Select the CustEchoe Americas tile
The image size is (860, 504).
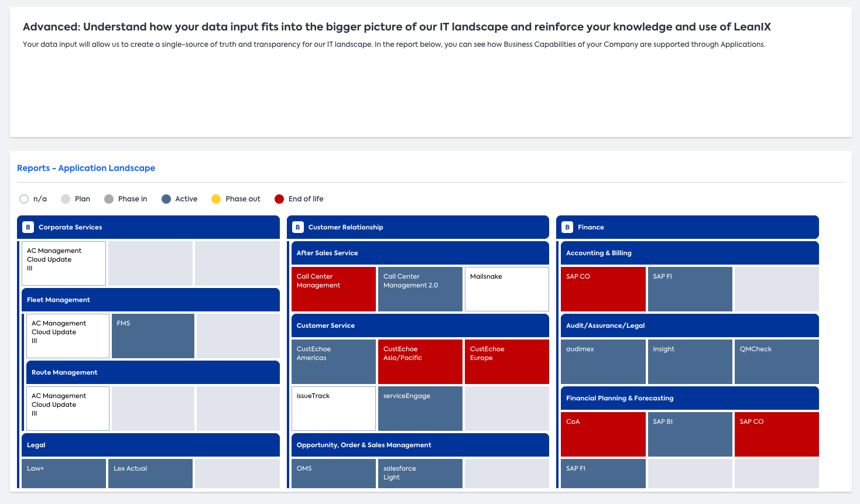pos(334,362)
